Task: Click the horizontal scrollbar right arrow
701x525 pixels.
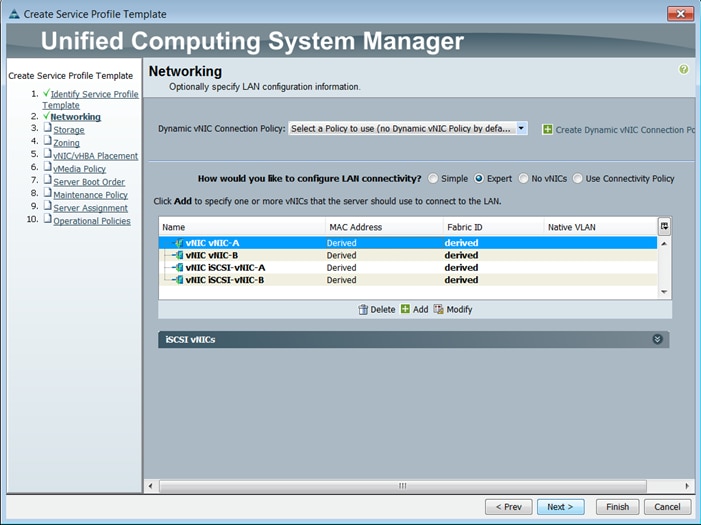Action: tap(687, 486)
